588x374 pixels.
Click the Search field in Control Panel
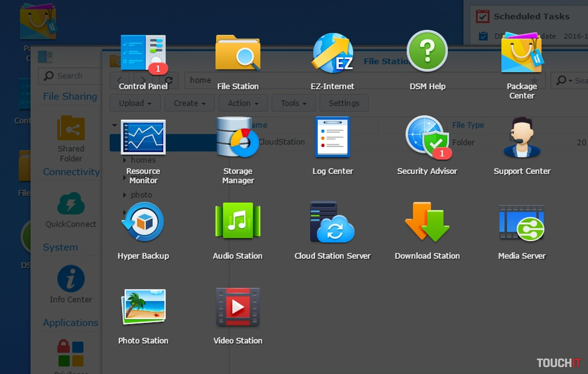point(69,76)
